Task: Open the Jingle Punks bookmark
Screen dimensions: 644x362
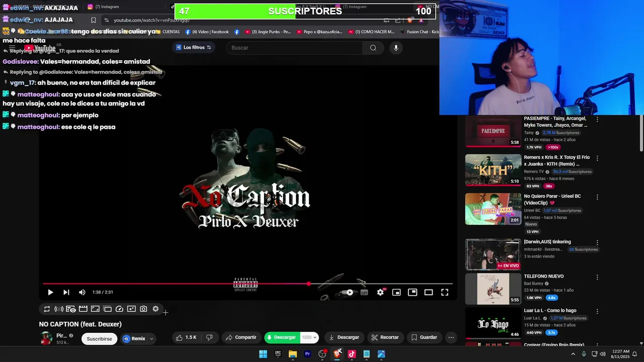Action: click(268, 32)
